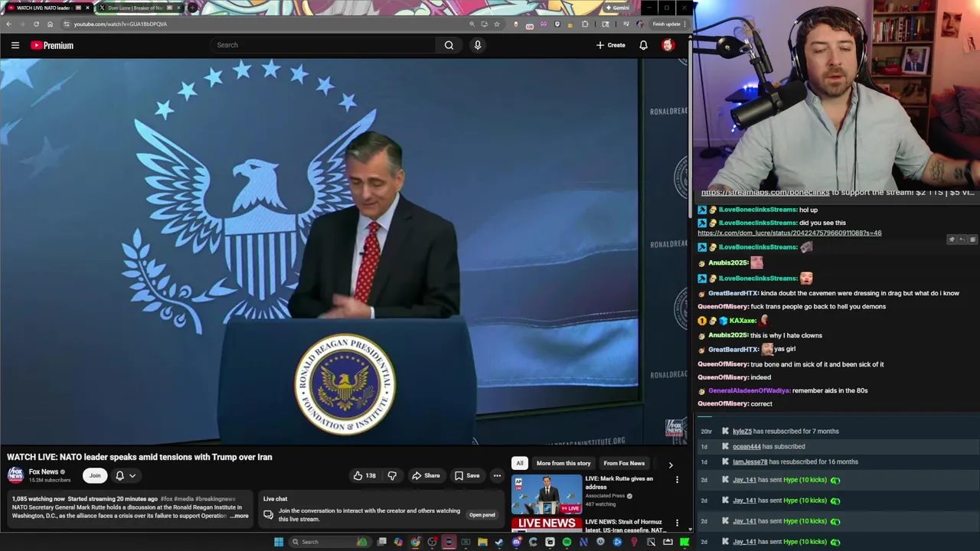Open options for Mark Rutte address video
Screen dimensions: 980x551
pos(677,480)
